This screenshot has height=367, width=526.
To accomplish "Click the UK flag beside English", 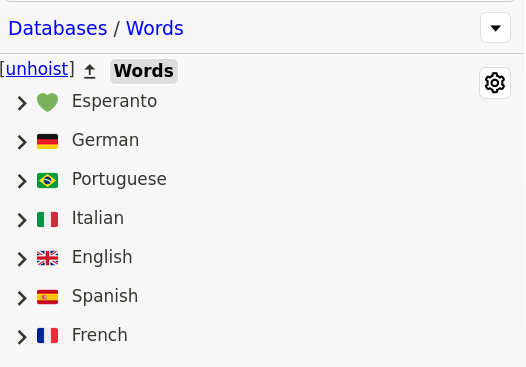I will [47, 258].
